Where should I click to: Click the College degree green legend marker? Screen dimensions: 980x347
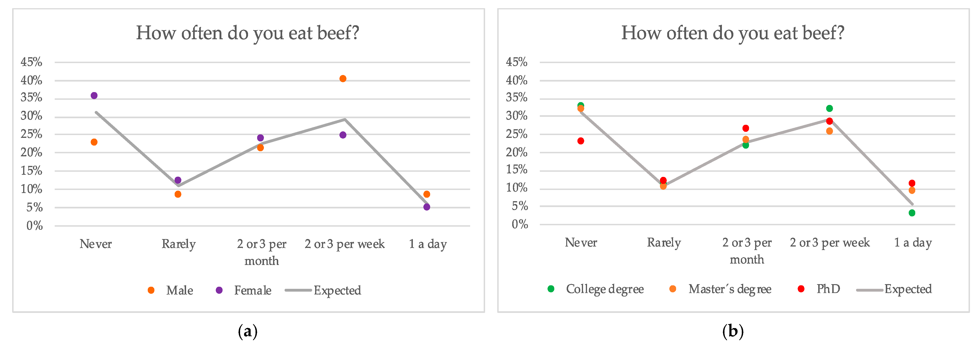(551, 289)
